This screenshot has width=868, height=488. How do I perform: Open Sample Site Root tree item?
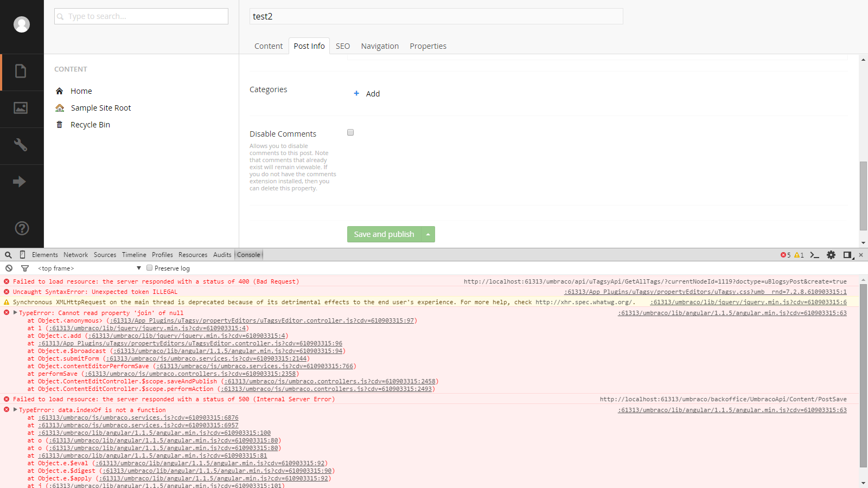tap(101, 108)
